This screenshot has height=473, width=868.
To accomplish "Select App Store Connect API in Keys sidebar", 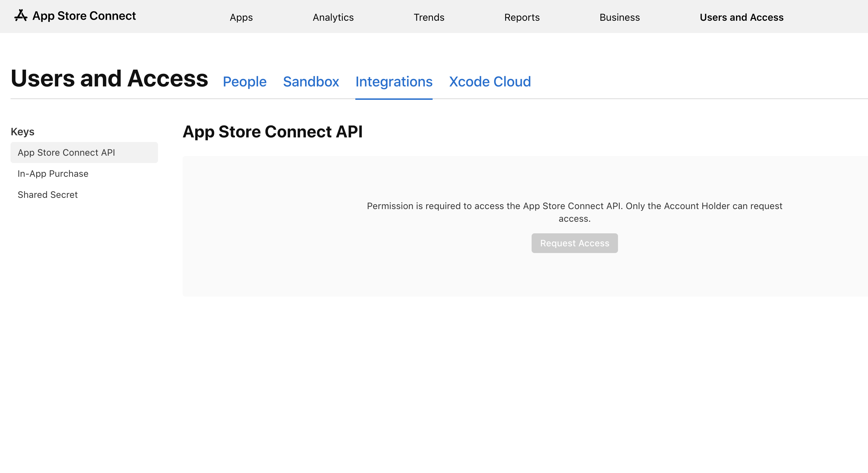I will tap(84, 153).
